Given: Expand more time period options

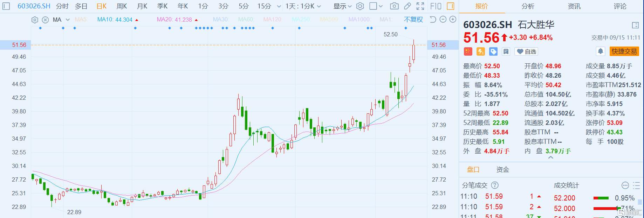Looking at the screenshot, I should pos(279,6).
